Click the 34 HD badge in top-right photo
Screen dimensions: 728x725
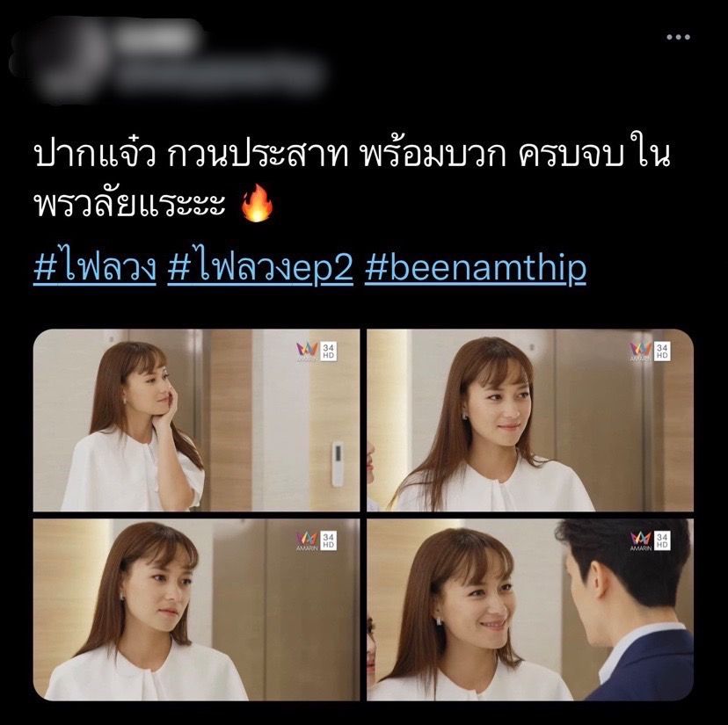[x=662, y=352]
